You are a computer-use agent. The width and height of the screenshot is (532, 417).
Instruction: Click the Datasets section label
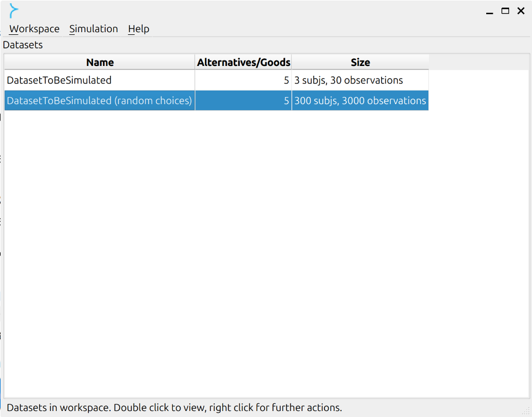point(23,45)
